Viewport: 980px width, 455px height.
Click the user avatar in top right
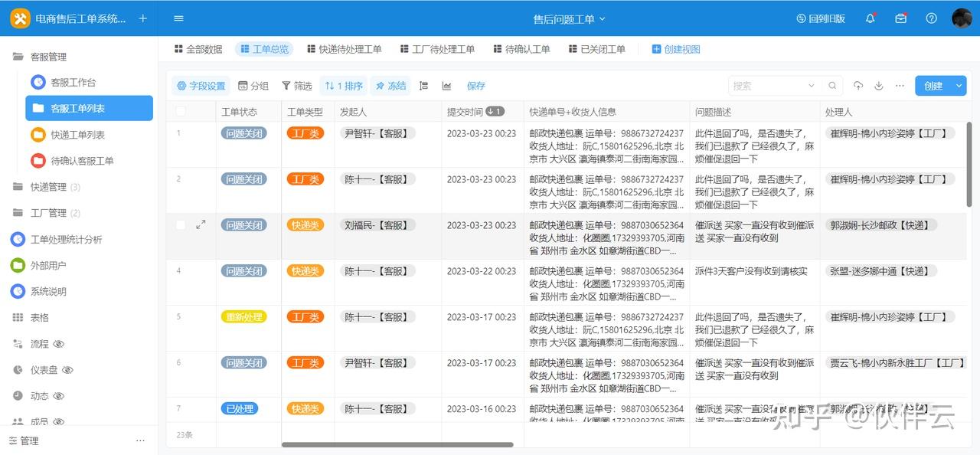(x=962, y=18)
